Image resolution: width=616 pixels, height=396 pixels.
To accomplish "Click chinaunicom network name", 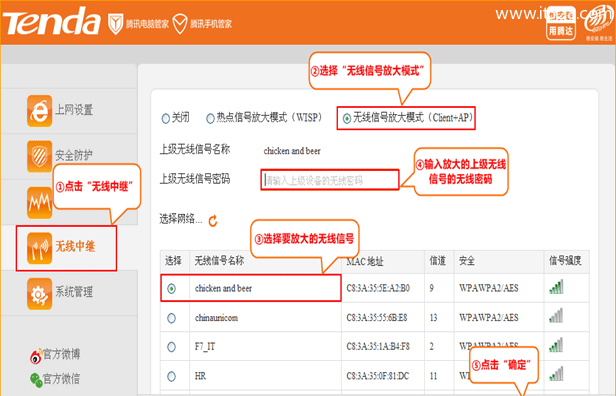I will click(216, 317).
